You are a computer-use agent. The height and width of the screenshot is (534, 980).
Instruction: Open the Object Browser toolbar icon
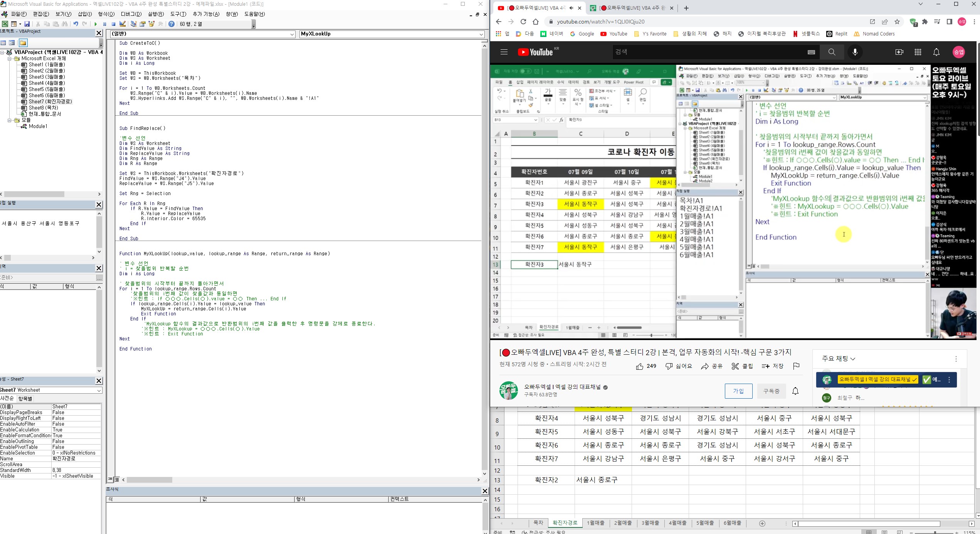151,24
